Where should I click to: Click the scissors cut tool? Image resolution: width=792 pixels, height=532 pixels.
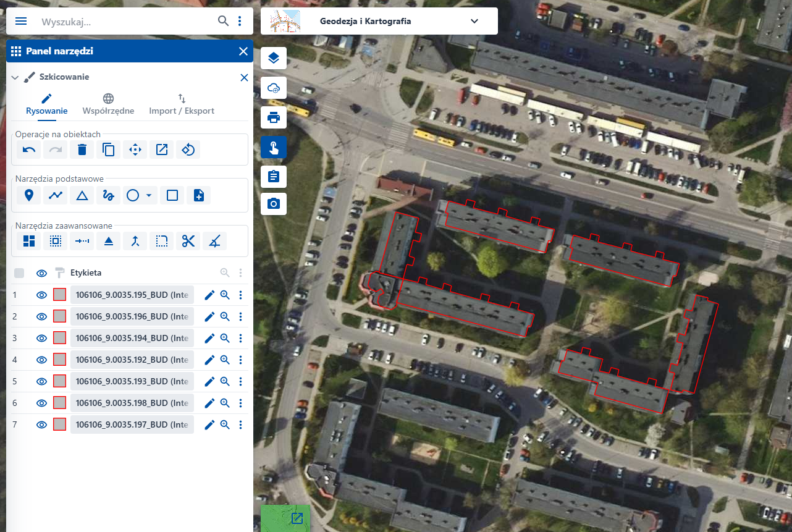(188, 241)
